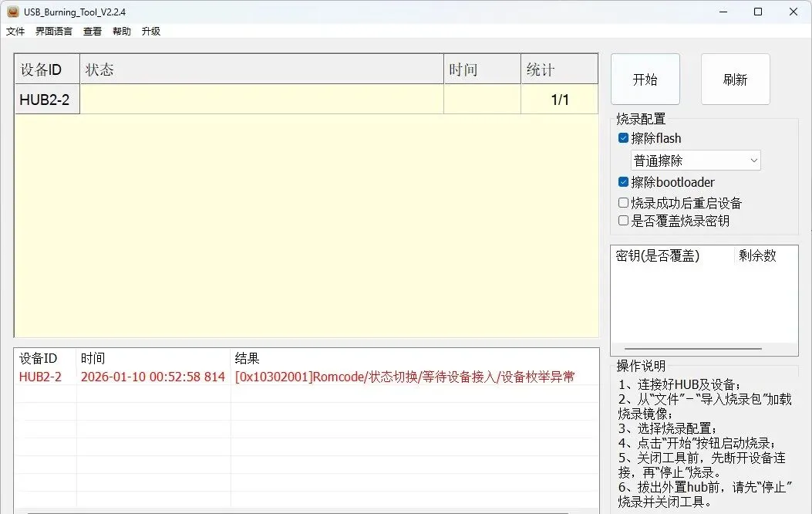
Task: Click the log timestamp 2026-01-10 00:52:58 814
Action: (153, 377)
